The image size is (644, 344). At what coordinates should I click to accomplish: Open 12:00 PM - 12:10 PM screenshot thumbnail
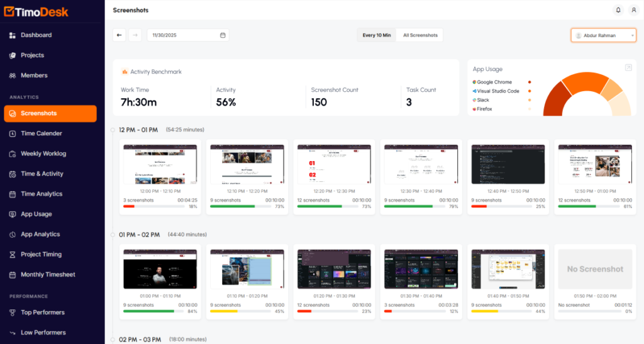(x=160, y=164)
